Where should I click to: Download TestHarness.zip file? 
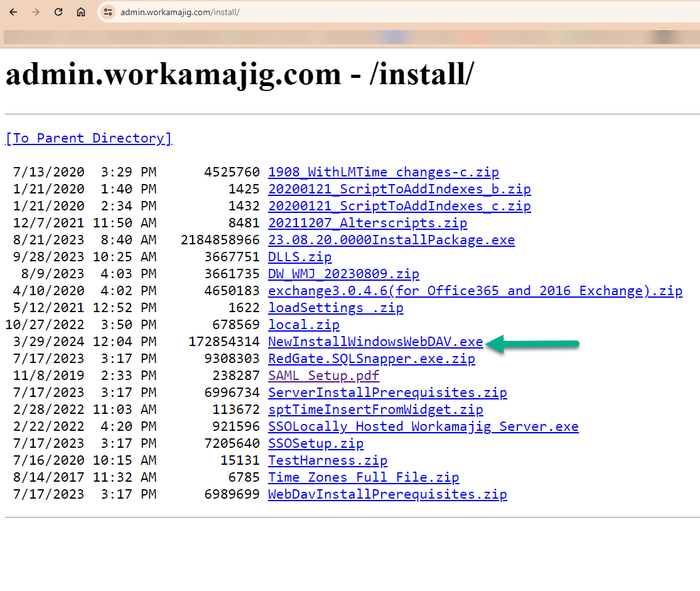(x=328, y=461)
